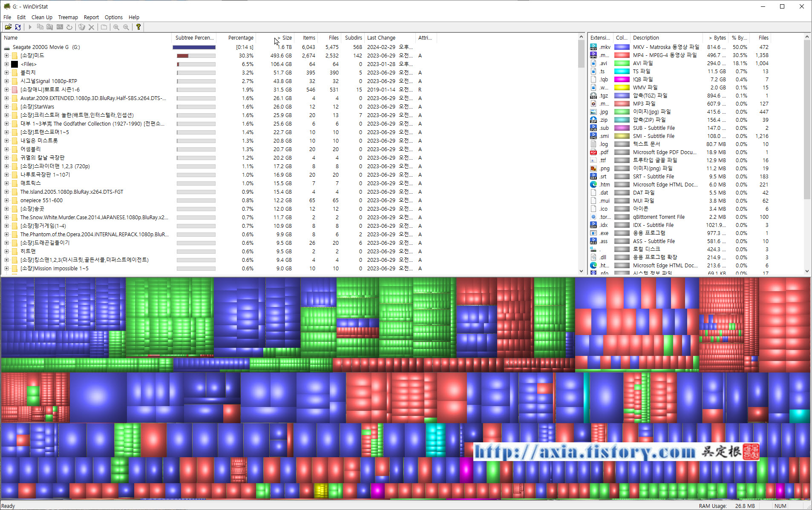
Task: Click the Explorer Here toolbar icon
Action: [50, 27]
